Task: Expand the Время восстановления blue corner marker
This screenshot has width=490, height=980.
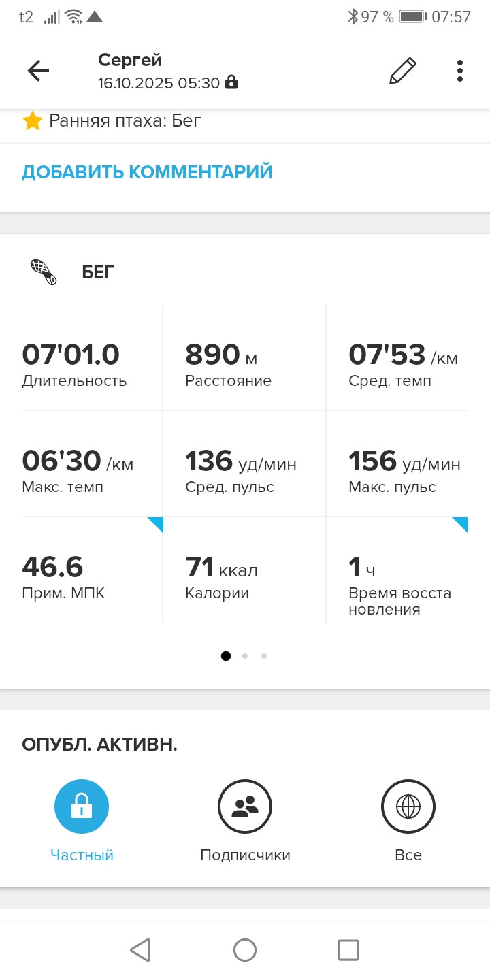Action: pos(461,525)
